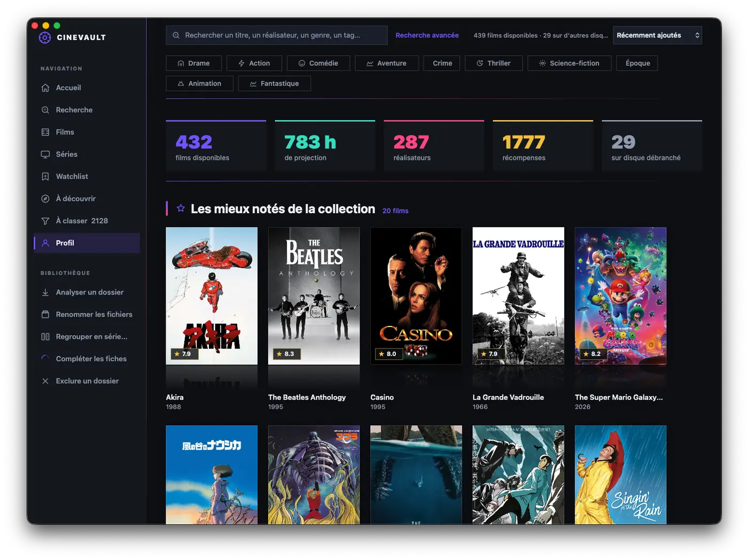Go to Séries in the navigation
The width and height of the screenshot is (748, 560).
[87, 154]
